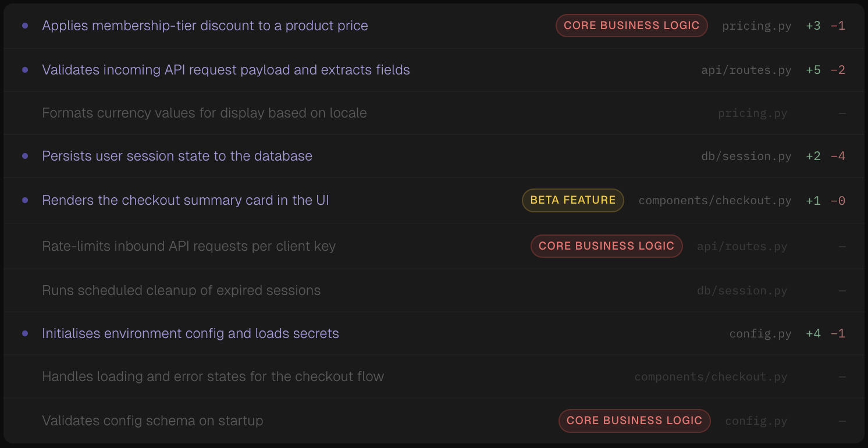868x448 pixels.
Task: Select 'Formats currency values for display' row
Action: (204, 113)
